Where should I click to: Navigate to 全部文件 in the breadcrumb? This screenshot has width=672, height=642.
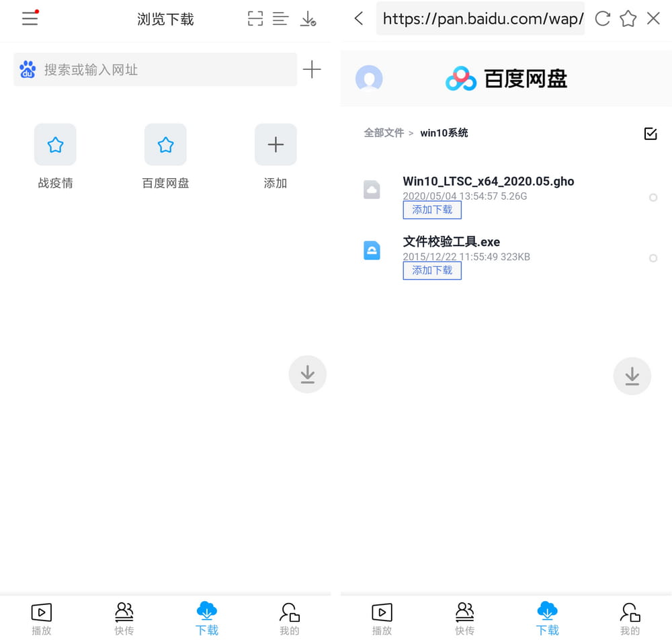tap(384, 132)
